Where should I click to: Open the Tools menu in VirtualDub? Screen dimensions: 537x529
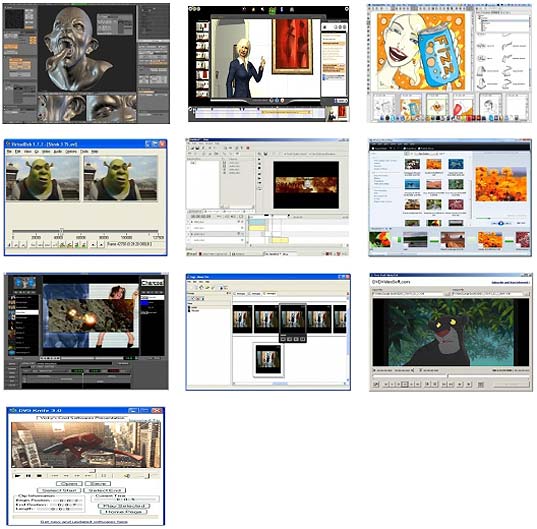[85, 151]
